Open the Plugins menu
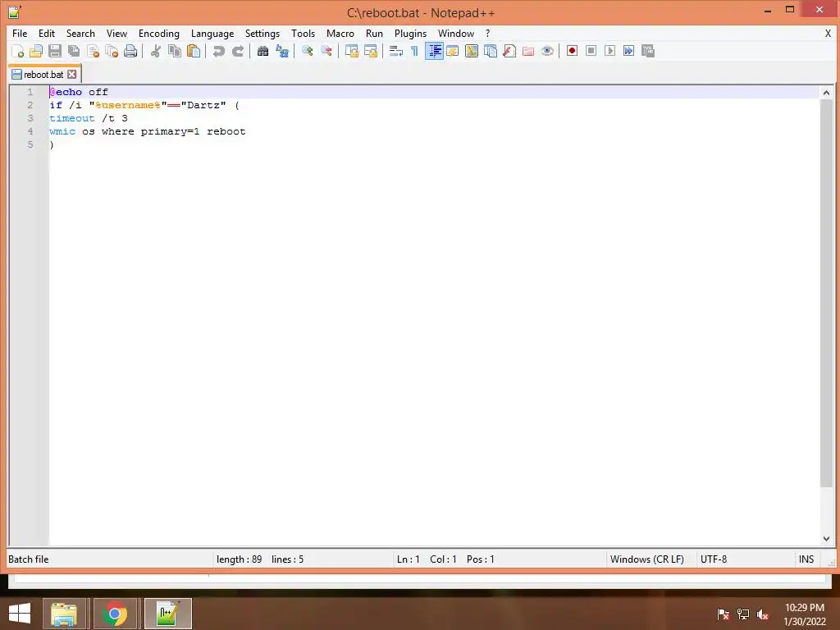The height and width of the screenshot is (630, 840). pyautogui.click(x=410, y=33)
